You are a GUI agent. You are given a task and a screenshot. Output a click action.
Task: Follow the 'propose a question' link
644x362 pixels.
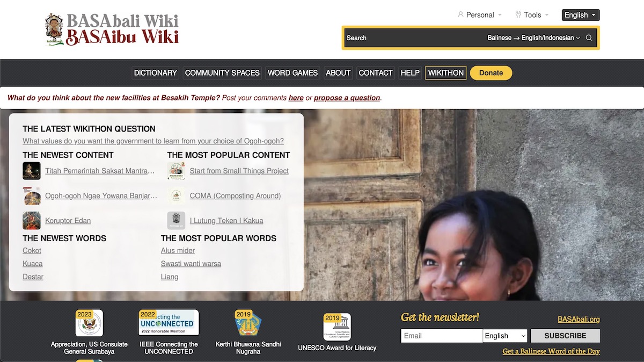tap(347, 98)
